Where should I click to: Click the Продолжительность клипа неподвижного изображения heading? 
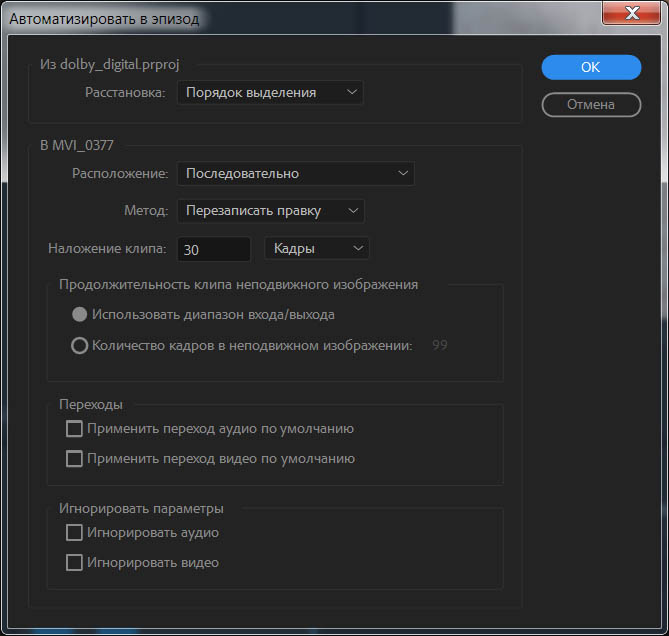(x=239, y=285)
